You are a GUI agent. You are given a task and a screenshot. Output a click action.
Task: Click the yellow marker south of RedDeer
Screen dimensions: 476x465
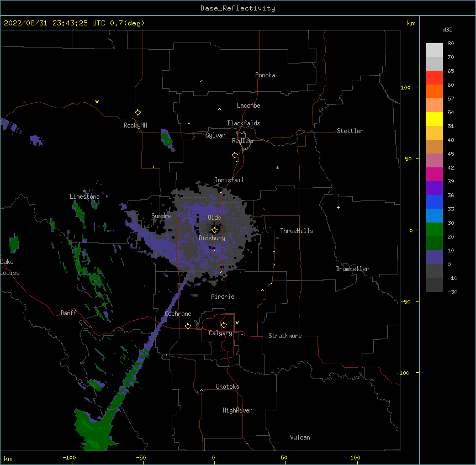[x=235, y=155]
